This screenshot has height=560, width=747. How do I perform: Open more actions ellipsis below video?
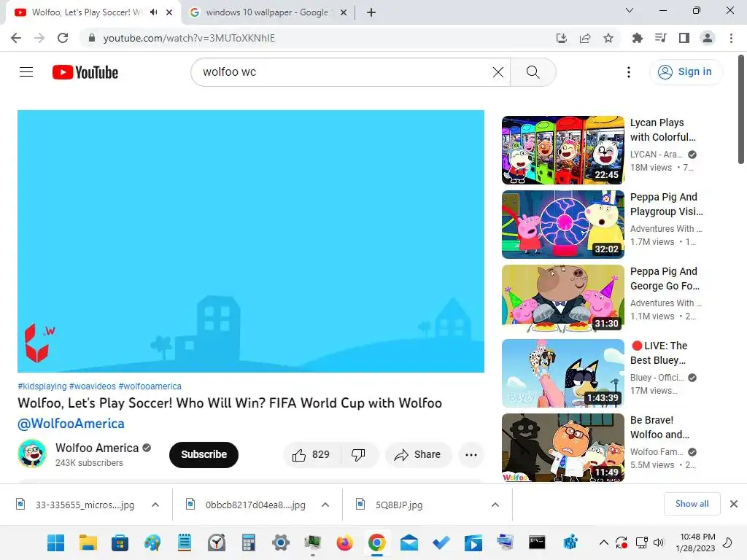pos(471,455)
